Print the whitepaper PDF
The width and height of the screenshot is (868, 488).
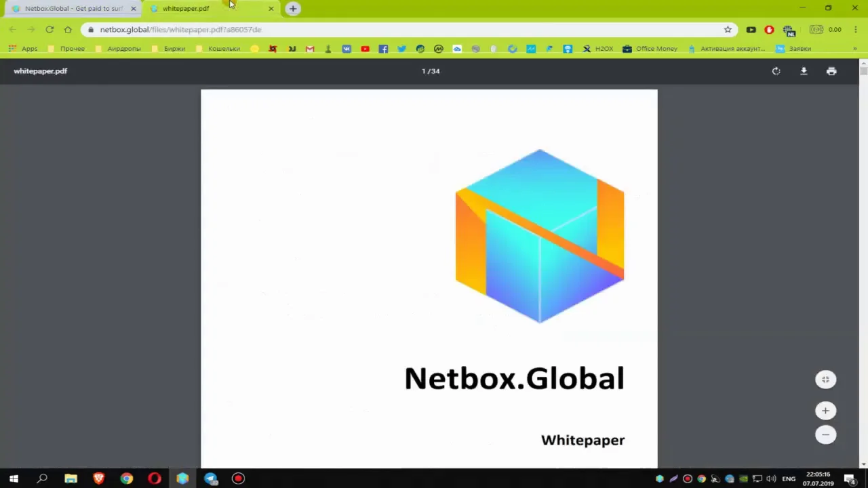point(831,71)
